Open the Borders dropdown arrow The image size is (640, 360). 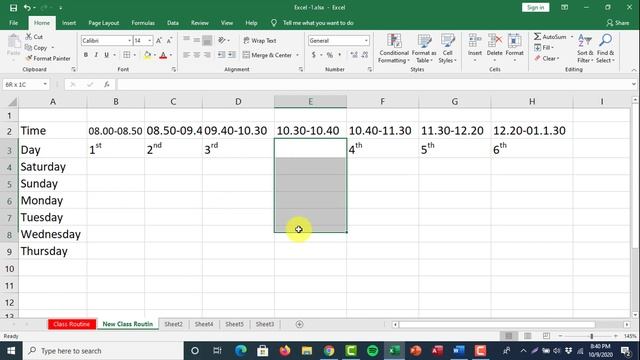coord(134,55)
